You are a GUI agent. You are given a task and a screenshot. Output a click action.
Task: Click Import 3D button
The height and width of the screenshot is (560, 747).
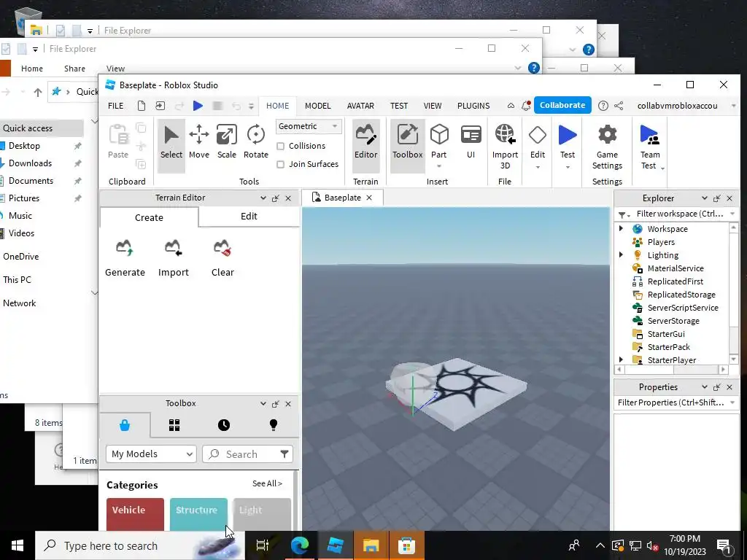[505, 145]
